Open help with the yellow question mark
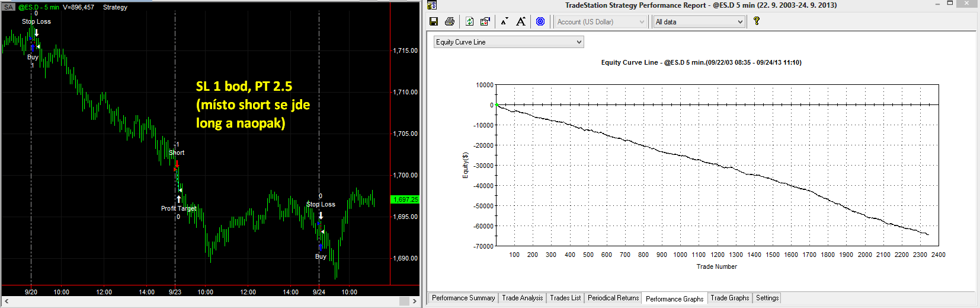 (757, 21)
